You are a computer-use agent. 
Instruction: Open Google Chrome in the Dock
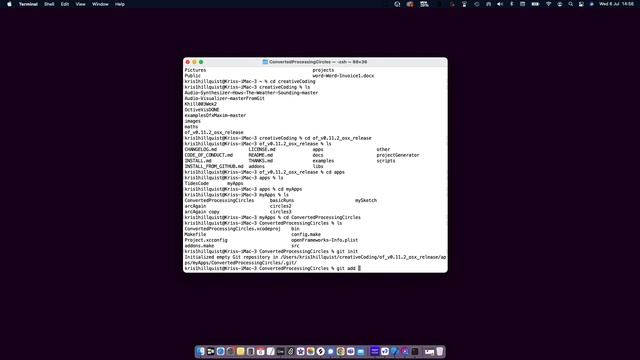(340, 351)
